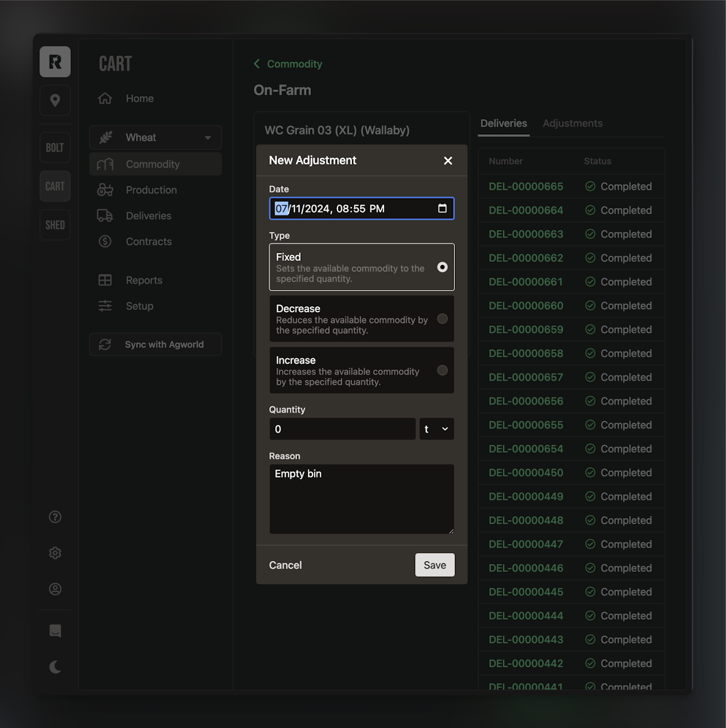This screenshot has height=728, width=726.
Task: Close the New Adjustment dialog
Action: pos(448,160)
